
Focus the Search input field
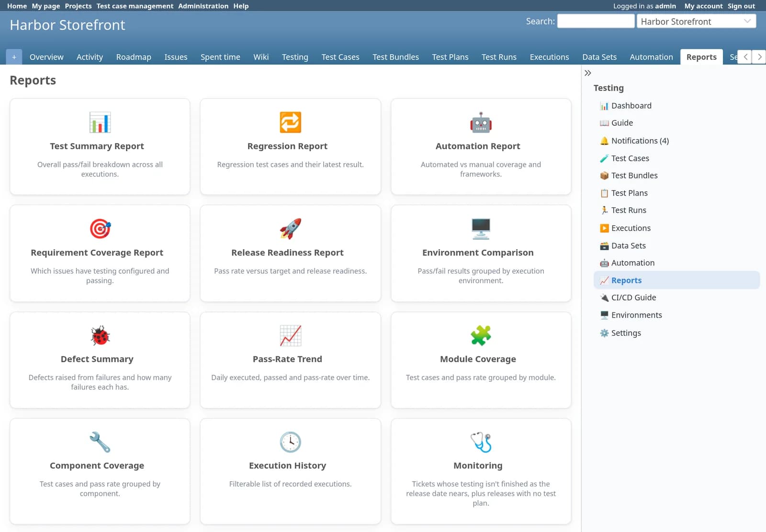pyautogui.click(x=596, y=21)
